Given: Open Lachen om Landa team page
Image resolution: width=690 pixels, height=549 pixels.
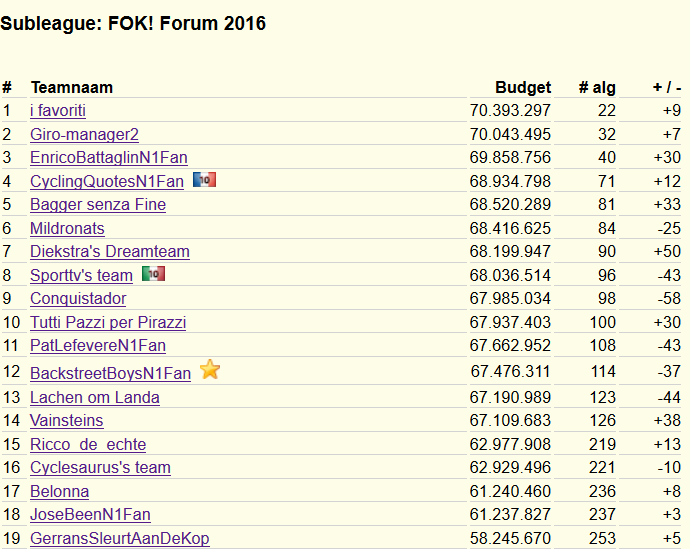Looking at the screenshot, I should pos(95,398).
